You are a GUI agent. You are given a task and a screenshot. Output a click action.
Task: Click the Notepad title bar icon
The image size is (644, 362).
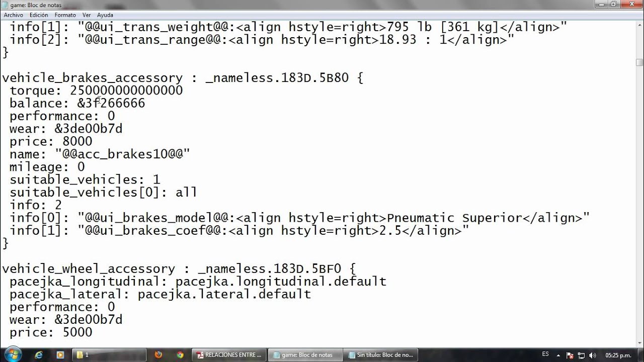6,5
